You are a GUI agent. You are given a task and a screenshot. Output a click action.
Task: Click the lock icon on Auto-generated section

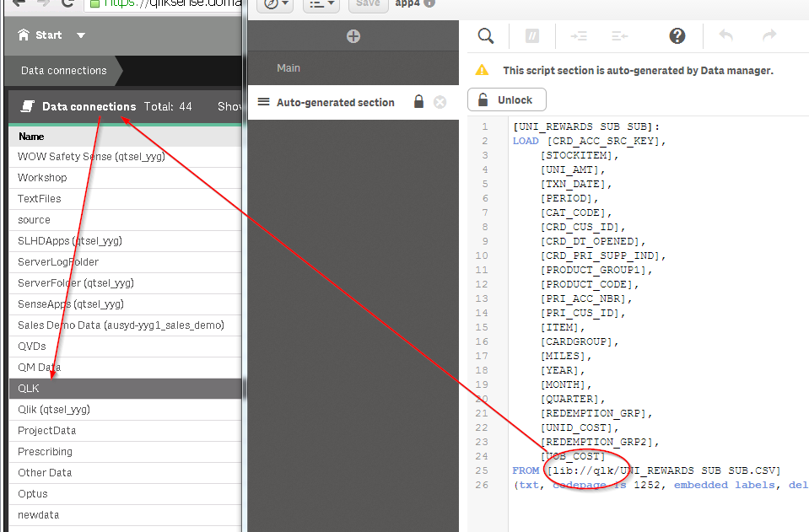coord(419,101)
